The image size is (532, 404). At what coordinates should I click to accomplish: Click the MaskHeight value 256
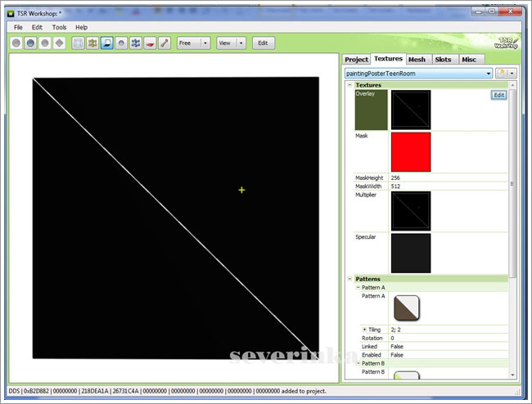395,178
